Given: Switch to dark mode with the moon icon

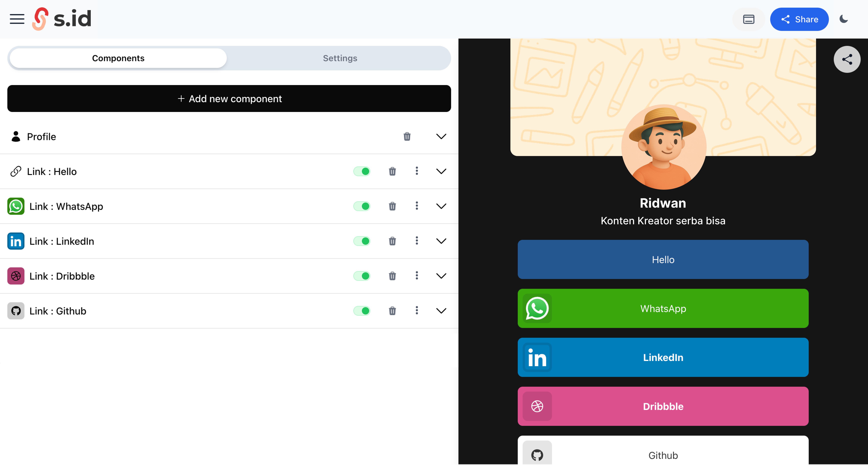Looking at the screenshot, I should click(844, 19).
